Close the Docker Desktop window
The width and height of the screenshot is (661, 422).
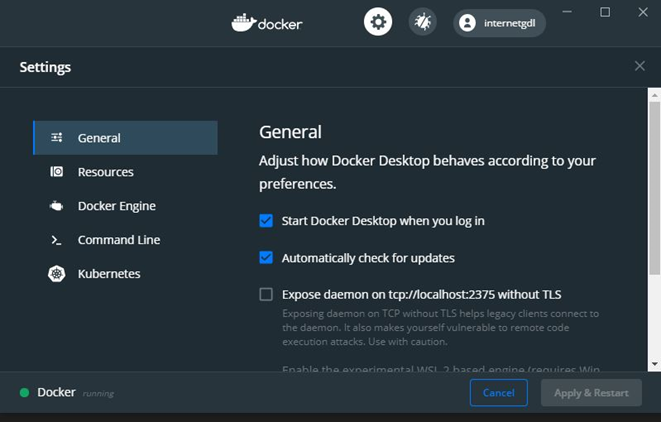tap(643, 12)
